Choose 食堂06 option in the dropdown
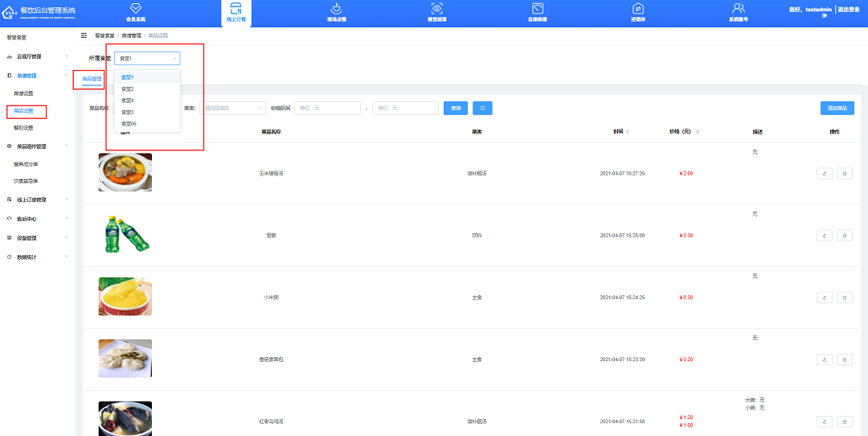The height and width of the screenshot is (436, 868). [x=129, y=124]
